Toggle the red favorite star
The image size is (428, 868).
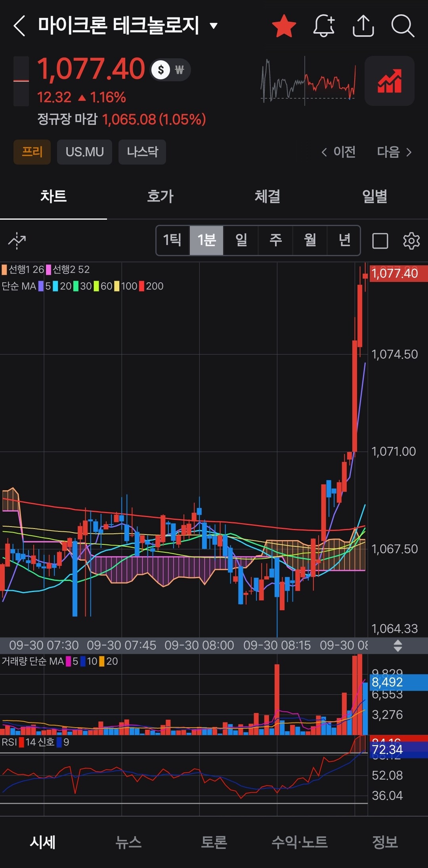pos(284,26)
